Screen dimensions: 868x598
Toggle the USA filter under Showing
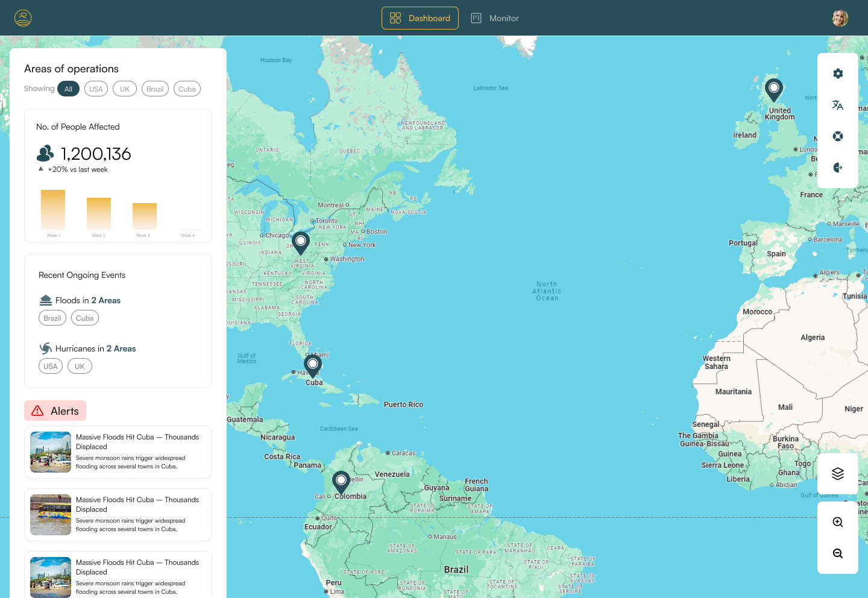[x=96, y=89]
